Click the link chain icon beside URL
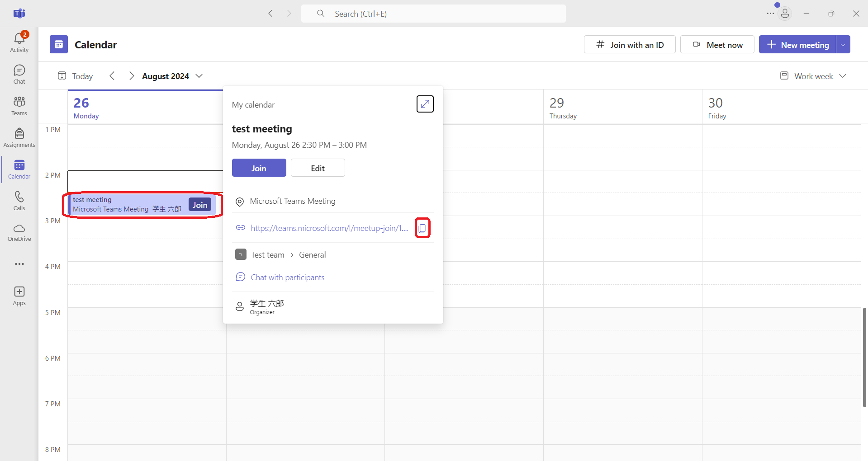Viewport: 868px width, 461px height. click(x=241, y=227)
